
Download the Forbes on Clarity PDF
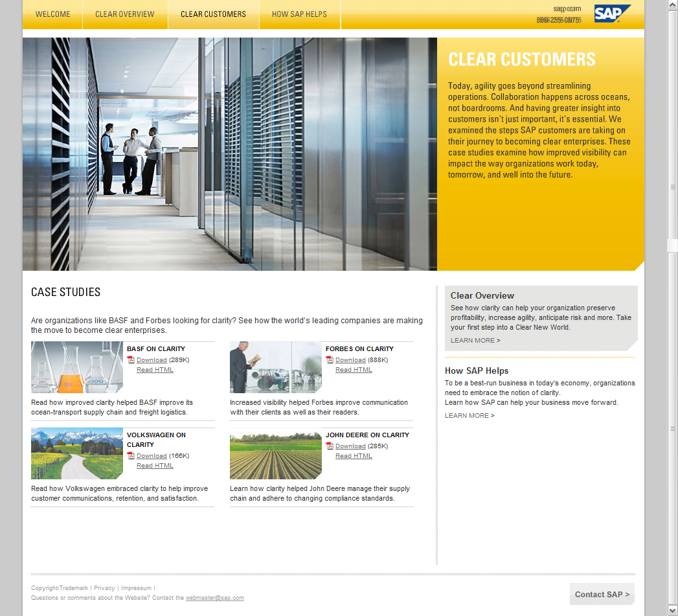click(x=351, y=360)
